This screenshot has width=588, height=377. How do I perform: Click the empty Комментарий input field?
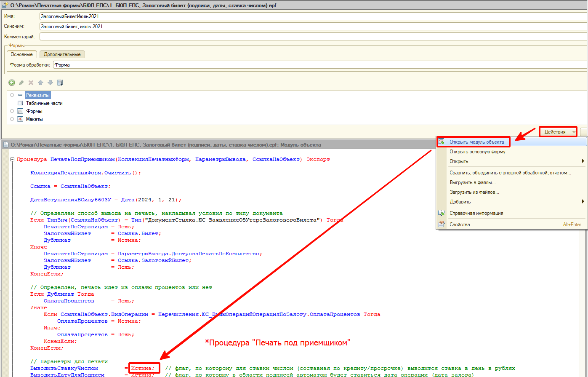click(x=313, y=37)
